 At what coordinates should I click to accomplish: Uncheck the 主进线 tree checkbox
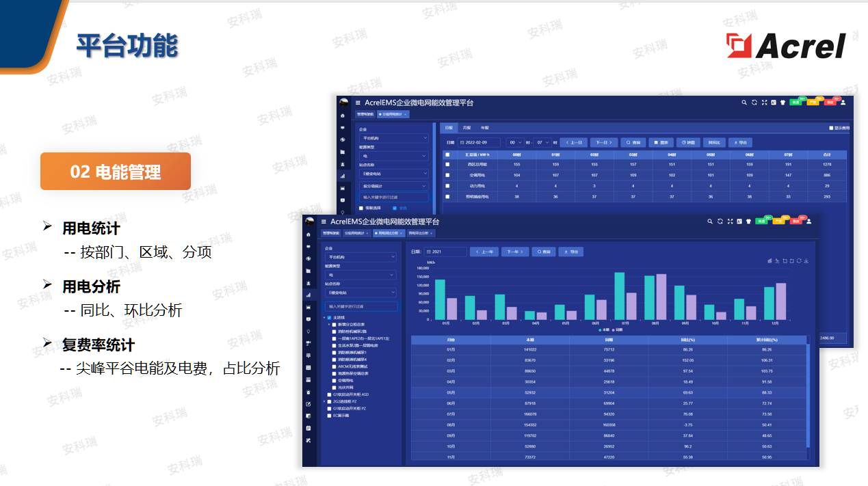(329, 318)
